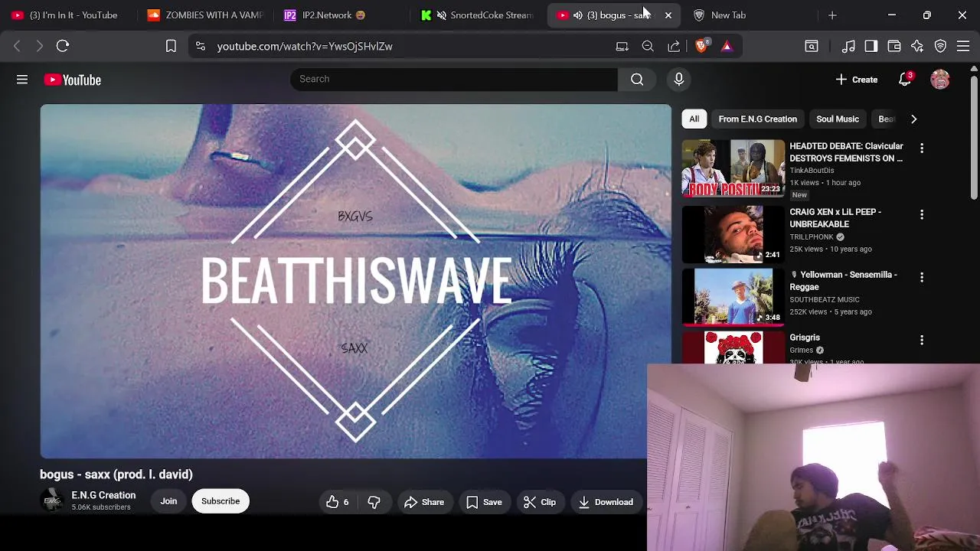The height and width of the screenshot is (551, 980).
Task: Click the video player area
Action: 355,281
